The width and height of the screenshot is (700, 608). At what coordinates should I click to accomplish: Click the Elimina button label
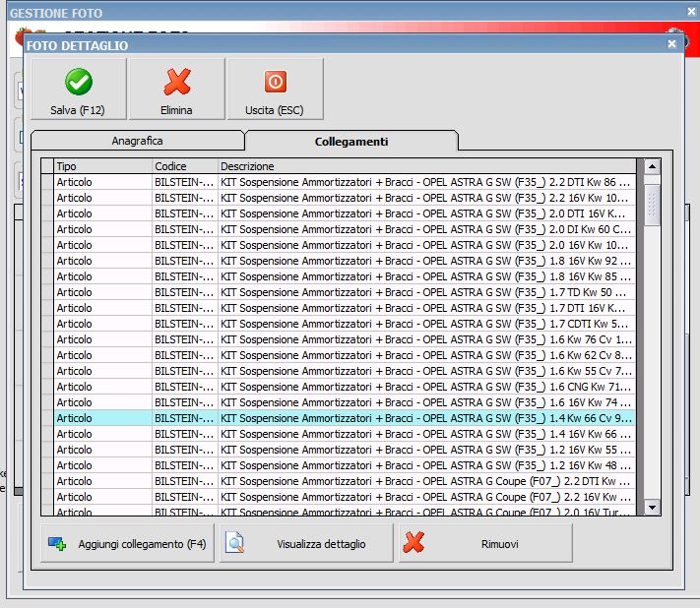[176, 110]
